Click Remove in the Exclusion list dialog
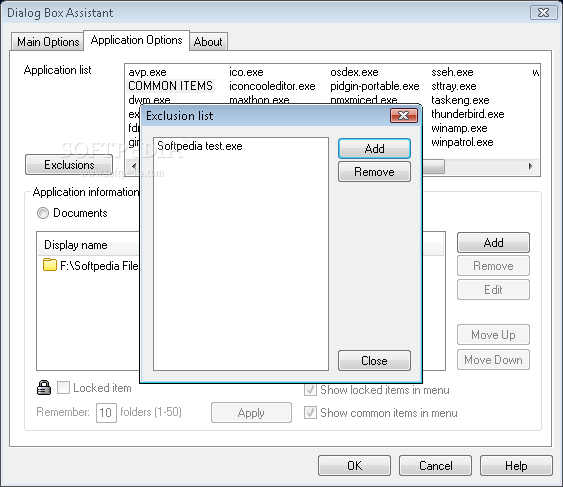563x487 pixels. pyautogui.click(x=374, y=172)
